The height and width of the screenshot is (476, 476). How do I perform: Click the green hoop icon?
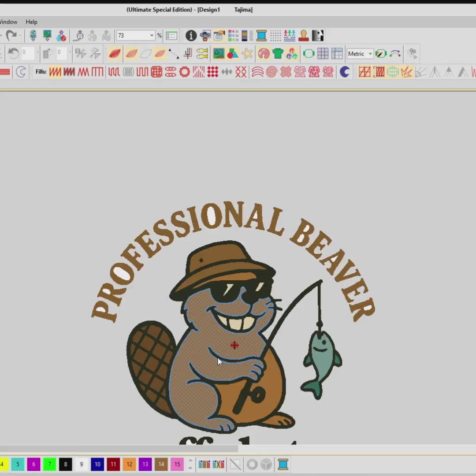309,54
